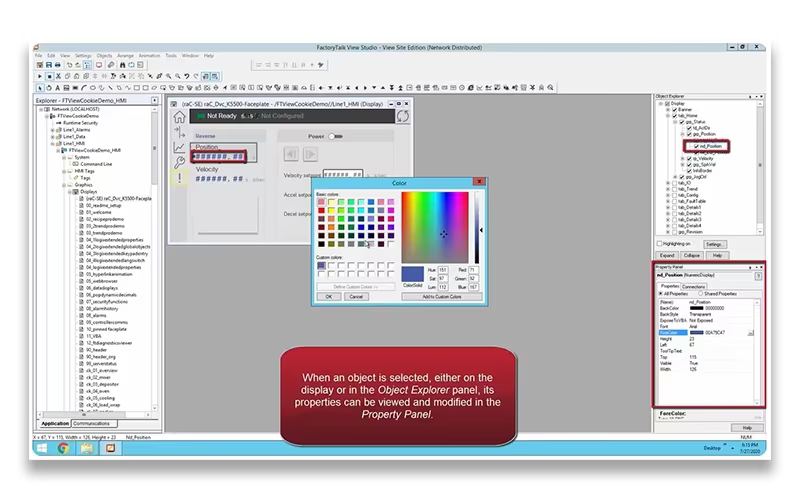Click Cancel in the Color dialog
800x500 pixels.
click(356, 296)
